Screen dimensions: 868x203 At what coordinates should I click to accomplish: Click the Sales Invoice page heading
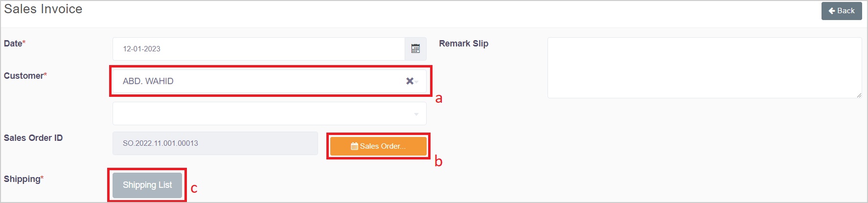43,9
